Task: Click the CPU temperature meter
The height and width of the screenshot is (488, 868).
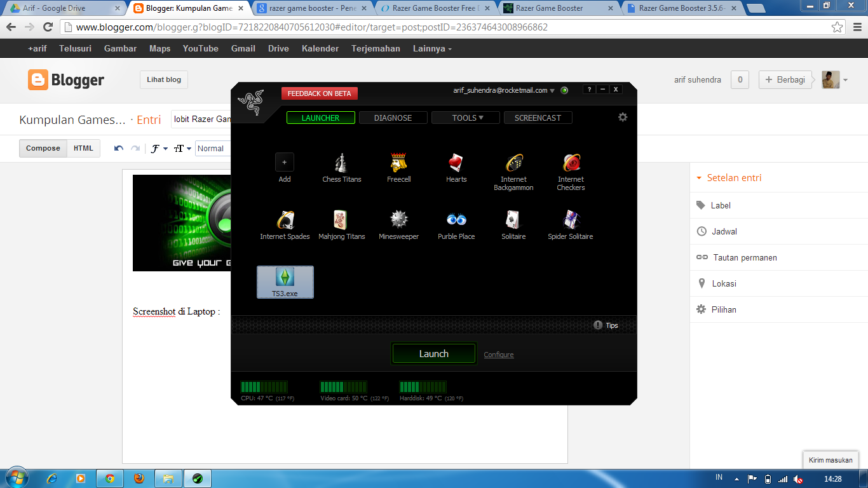Action: point(264,386)
